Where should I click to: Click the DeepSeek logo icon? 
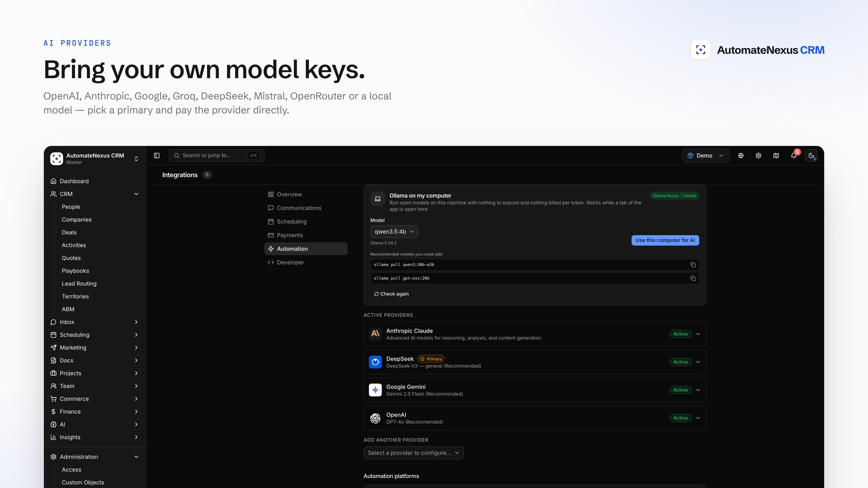point(375,362)
